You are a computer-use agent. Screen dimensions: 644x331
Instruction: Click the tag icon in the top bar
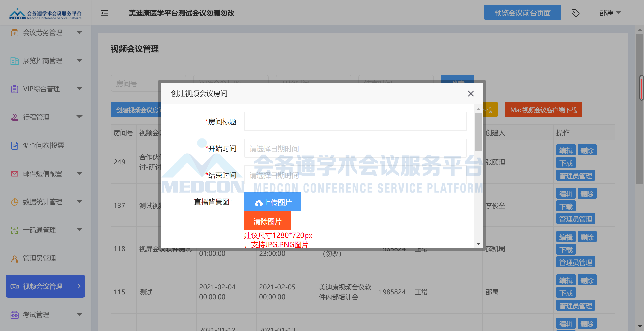click(575, 13)
